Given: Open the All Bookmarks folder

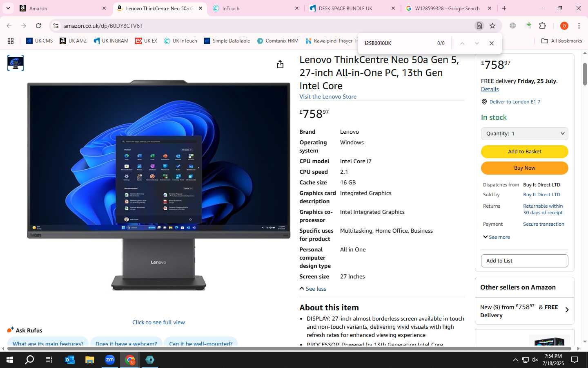Looking at the screenshot, I should click(x=561, y=41).
